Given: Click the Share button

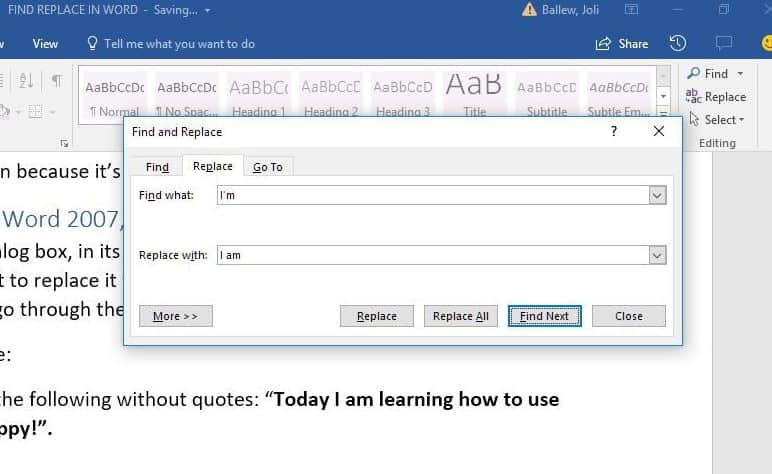Looking at the screenshot, I should pyautogui.click(x=622, y=44).
